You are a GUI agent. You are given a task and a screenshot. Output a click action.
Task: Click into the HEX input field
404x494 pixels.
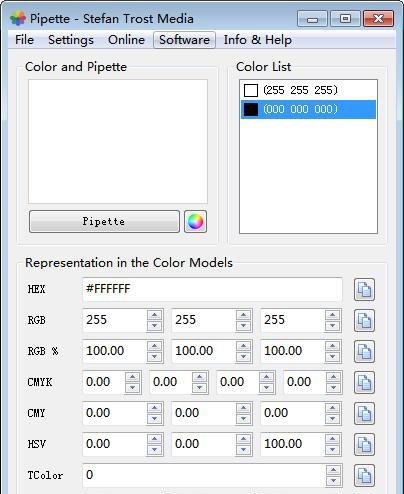coord(212,289)
